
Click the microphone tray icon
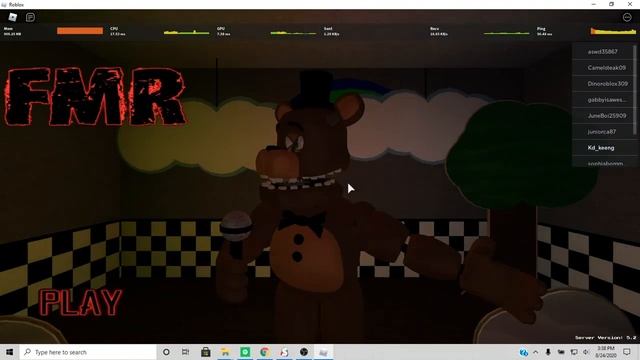point(548,352)
